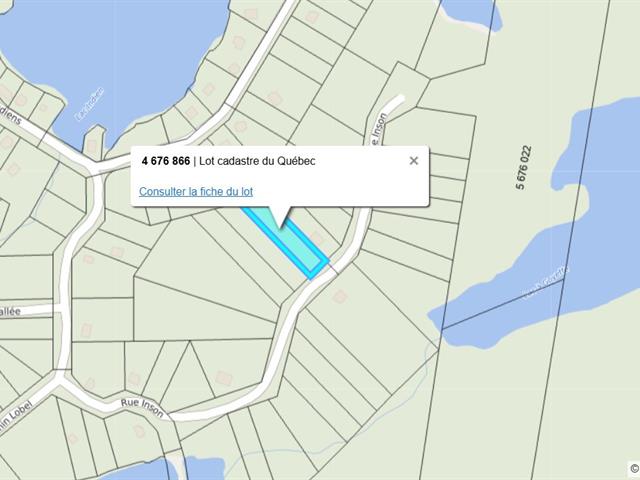
Task: Close the lot 4 676 866 popup
Action: pyautogui.click(x=413, y=161)
